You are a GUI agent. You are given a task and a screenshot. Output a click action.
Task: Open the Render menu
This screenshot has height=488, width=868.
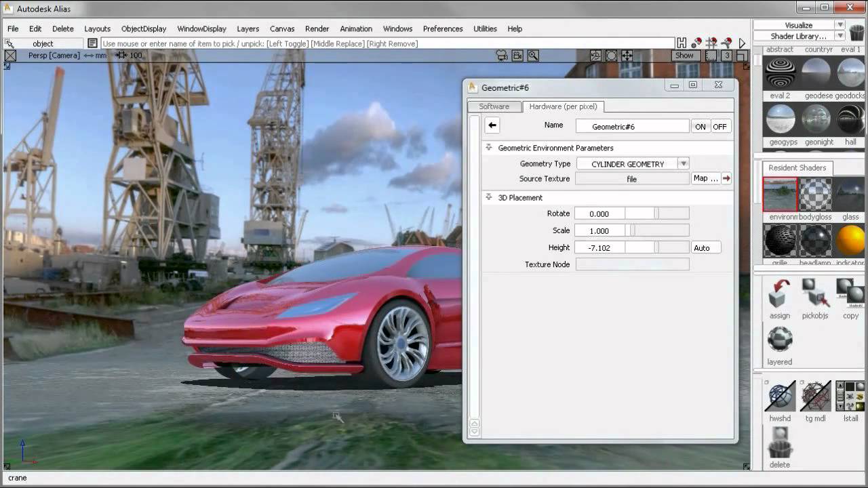[x=317, y=28]
